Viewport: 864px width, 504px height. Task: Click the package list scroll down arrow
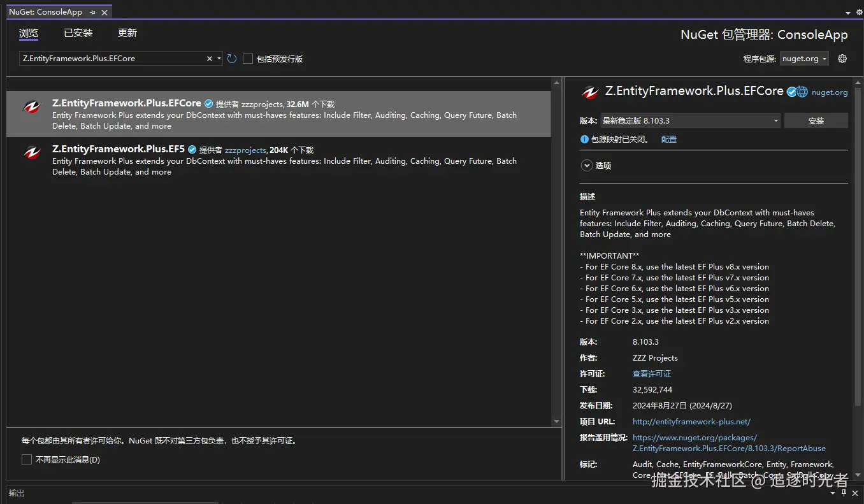click(557, 422)
